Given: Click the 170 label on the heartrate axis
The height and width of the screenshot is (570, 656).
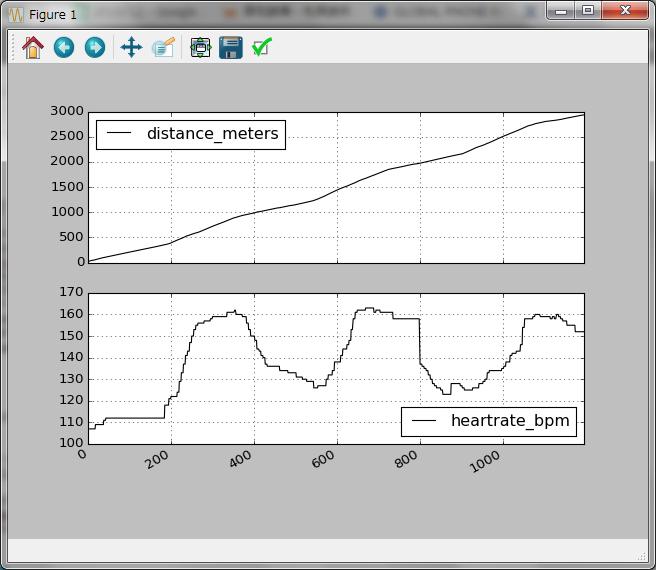Looking at the screenshot, I should (x=71, y=292).
